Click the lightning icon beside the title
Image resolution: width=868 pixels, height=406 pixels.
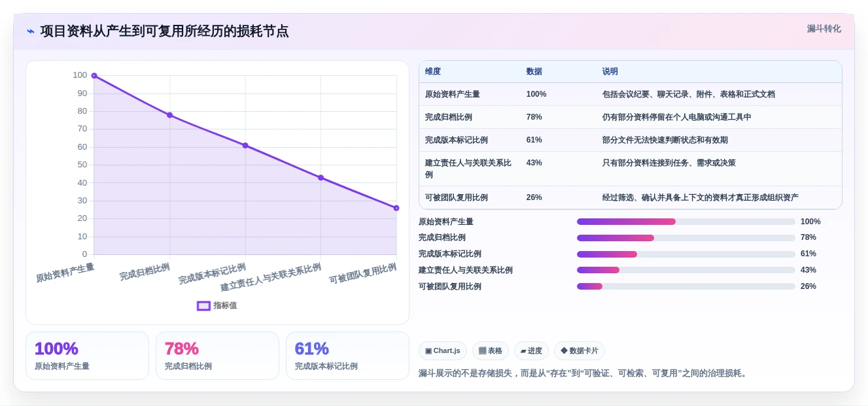pyautogui.click(x=31, y=31)
